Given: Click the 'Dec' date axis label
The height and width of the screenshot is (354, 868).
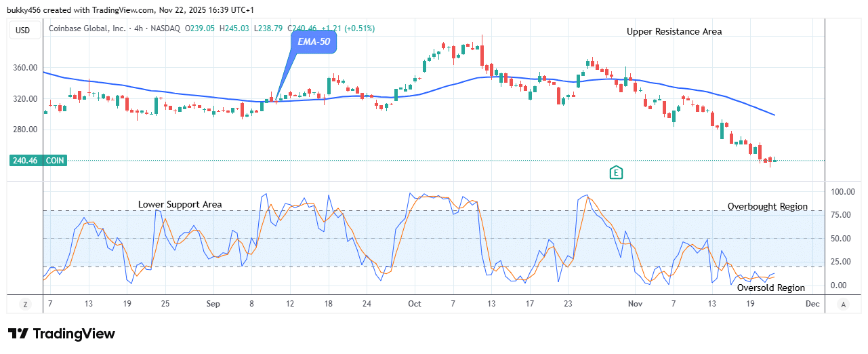Looking at the screenshot, I should 812,304.
